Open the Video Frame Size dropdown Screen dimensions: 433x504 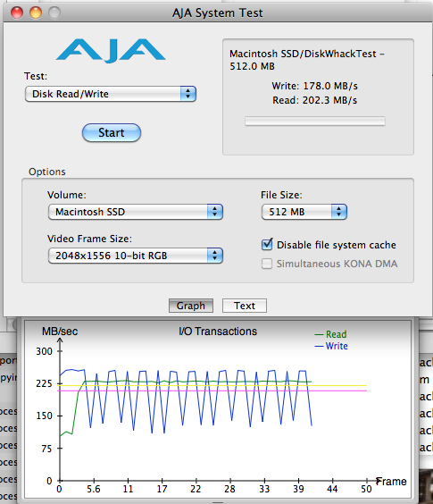[x=135, y=256]
